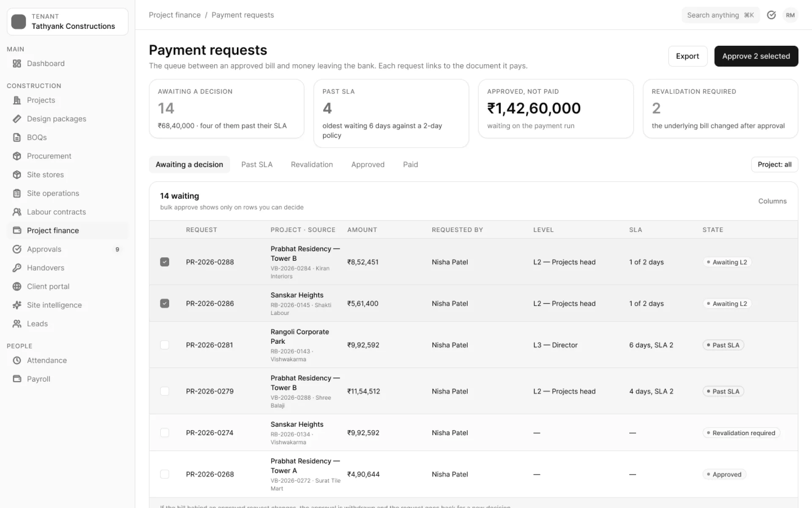
Task: Click the Approvals check-circle icon
Action: click(17, 249)
